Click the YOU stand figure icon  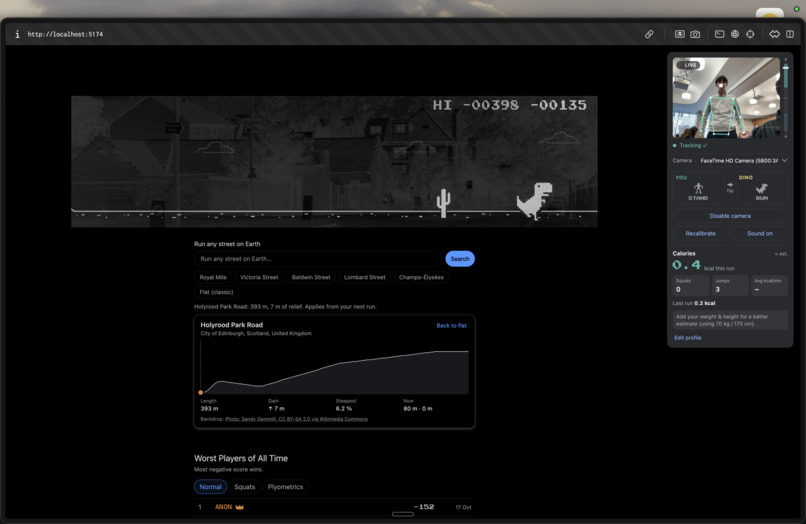point(698,188)
